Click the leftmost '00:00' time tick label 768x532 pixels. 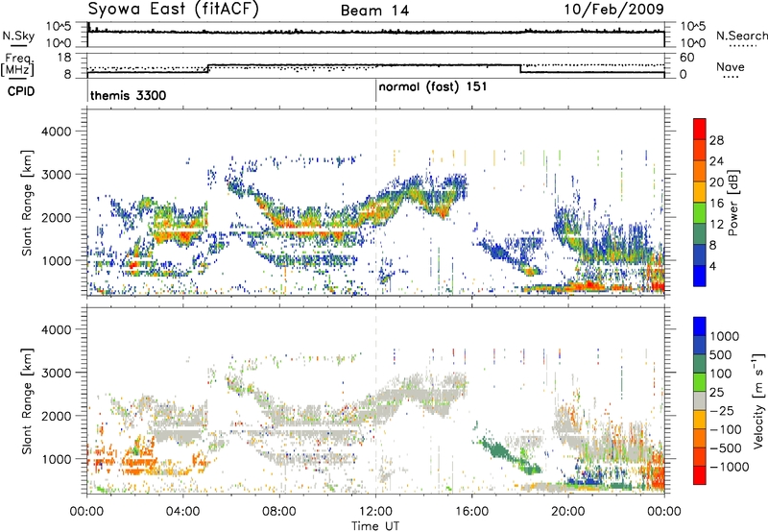[86, 512]
